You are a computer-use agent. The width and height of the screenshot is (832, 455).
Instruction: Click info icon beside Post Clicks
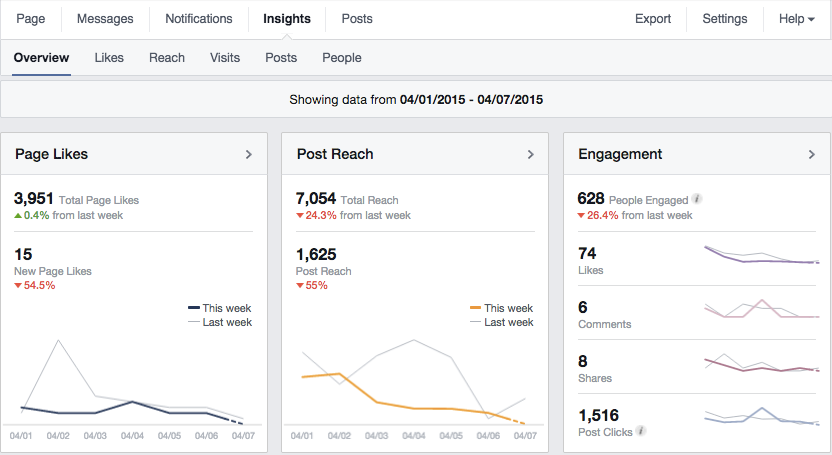click(641, 431)
